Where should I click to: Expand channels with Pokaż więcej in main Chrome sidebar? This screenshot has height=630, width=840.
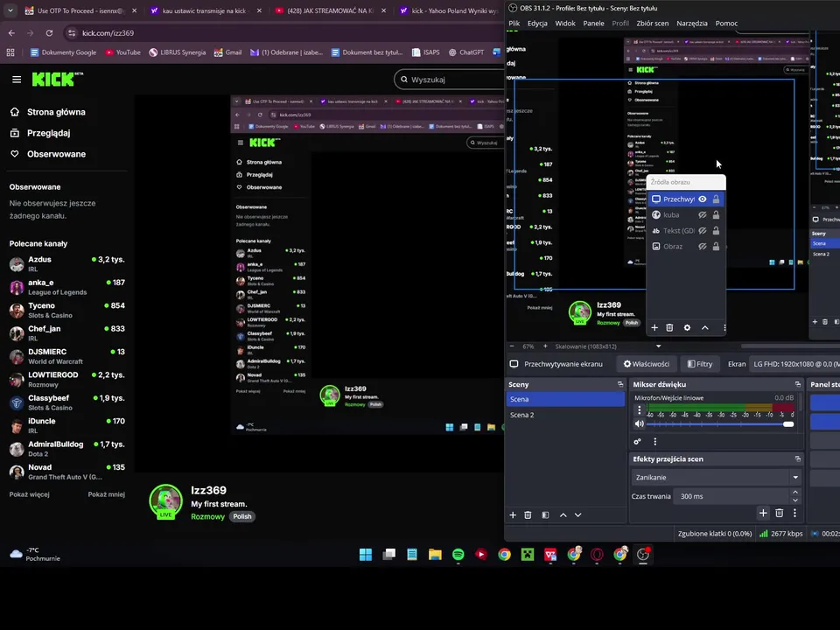(x=30, y=494)
